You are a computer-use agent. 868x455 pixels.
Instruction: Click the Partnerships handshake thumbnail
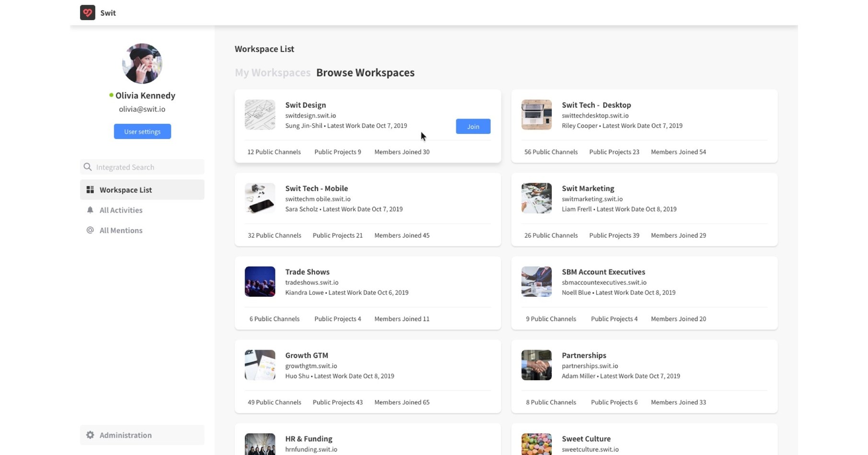click(x=536, y=365)
